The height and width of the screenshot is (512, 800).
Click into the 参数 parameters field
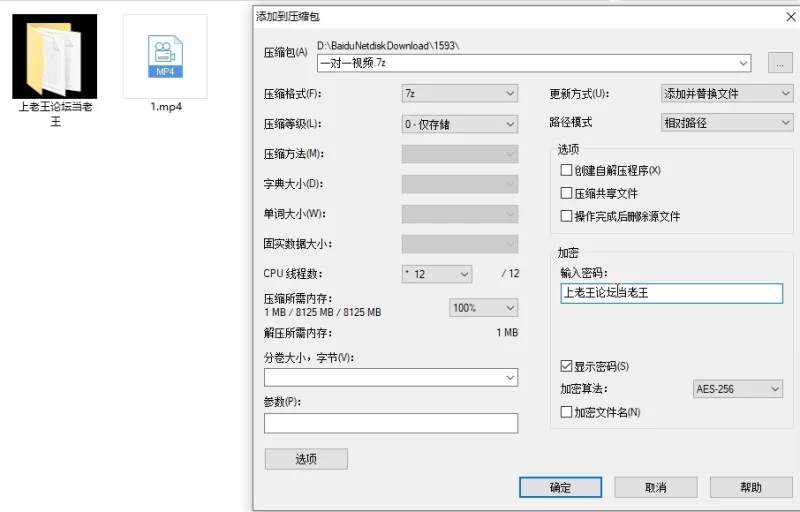[x=391, y=423]
